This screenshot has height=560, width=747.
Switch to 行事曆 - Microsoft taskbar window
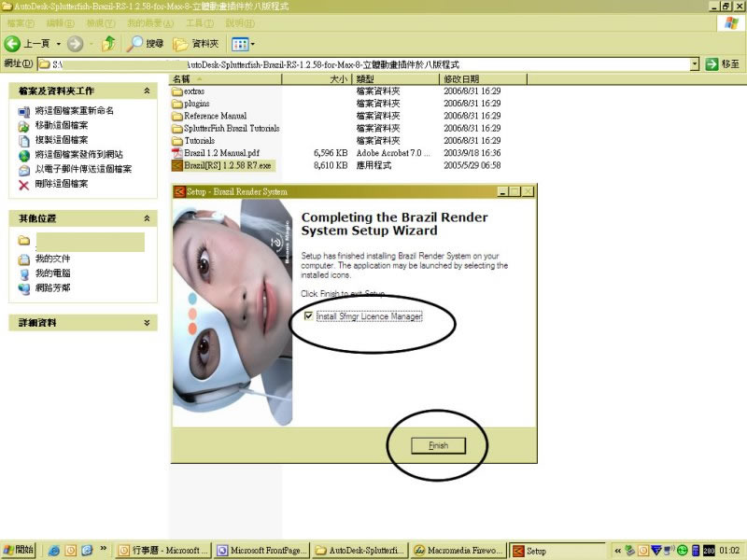tap(163, 551)
